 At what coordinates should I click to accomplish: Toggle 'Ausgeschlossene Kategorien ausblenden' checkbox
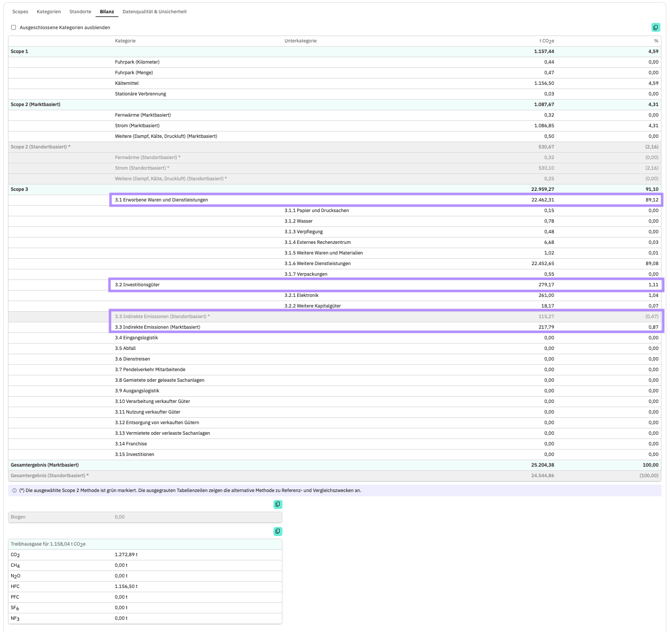[13, 27]
